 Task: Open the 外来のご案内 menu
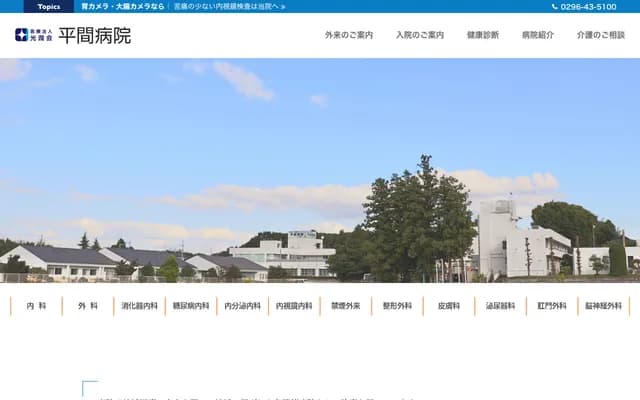(349, 35)
